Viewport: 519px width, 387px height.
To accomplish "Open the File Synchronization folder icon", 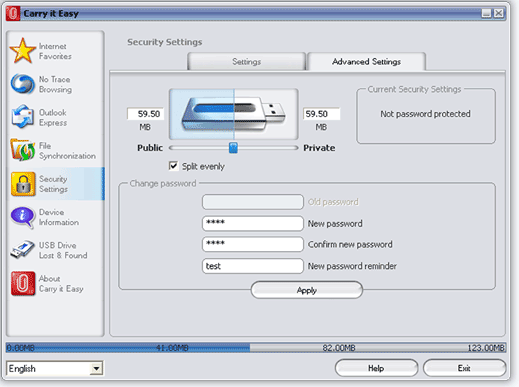I will click(x=23, y=150).
